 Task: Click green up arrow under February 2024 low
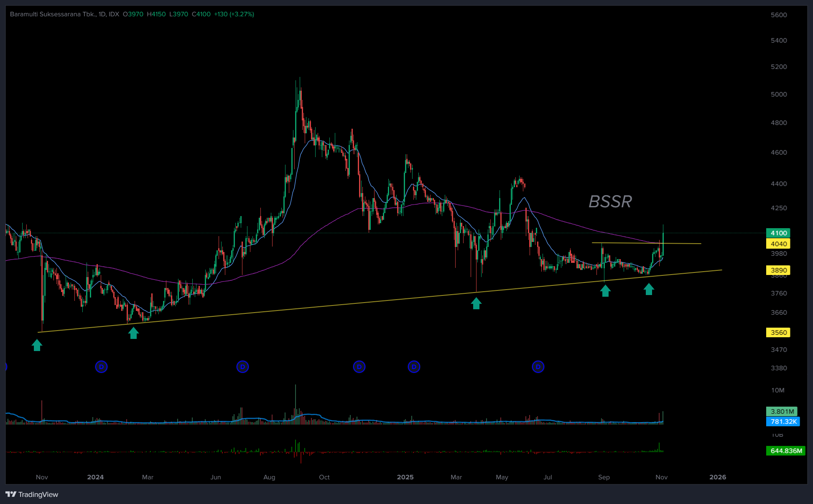(x=133, y=333)
